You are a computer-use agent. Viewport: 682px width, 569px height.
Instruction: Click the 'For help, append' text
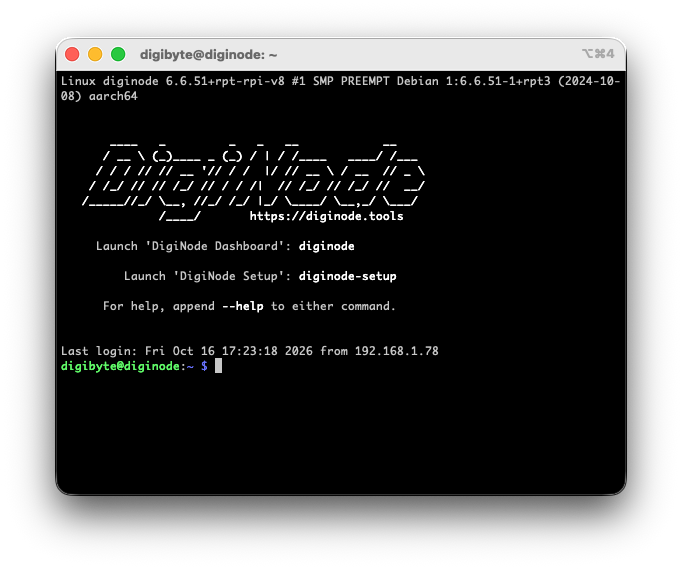click(x=159, y=307)
